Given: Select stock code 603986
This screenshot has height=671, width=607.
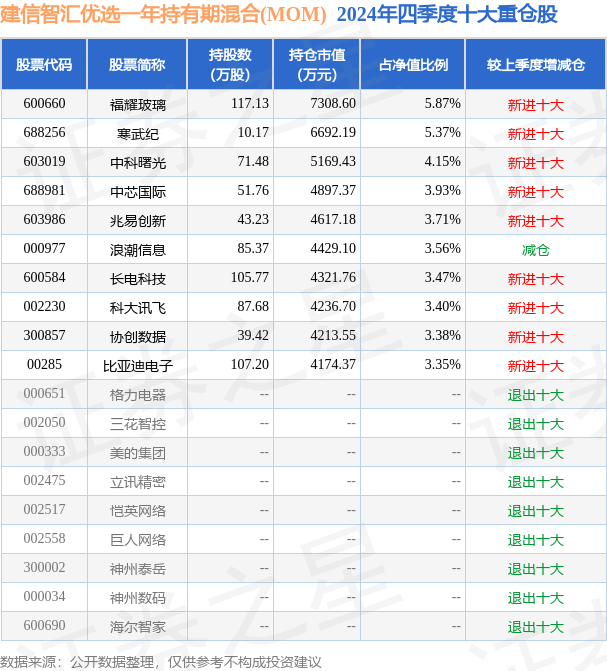Looking at the screenshot, I should pos(45,220).
